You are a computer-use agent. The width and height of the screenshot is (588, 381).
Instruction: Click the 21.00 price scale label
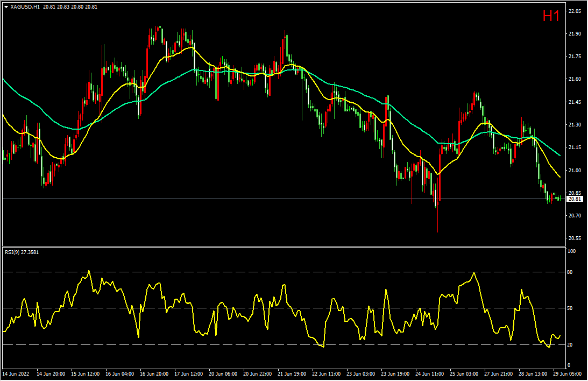pos(575,170)
